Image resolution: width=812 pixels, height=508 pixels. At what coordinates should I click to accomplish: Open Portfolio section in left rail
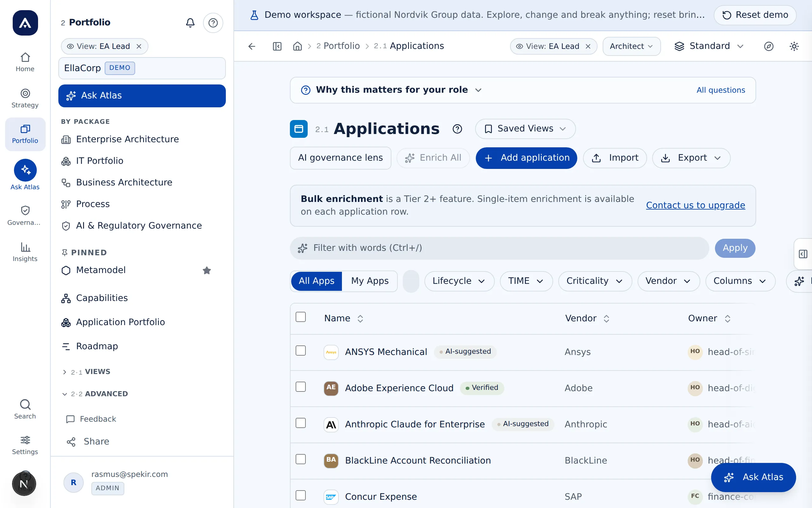(25, 134)
